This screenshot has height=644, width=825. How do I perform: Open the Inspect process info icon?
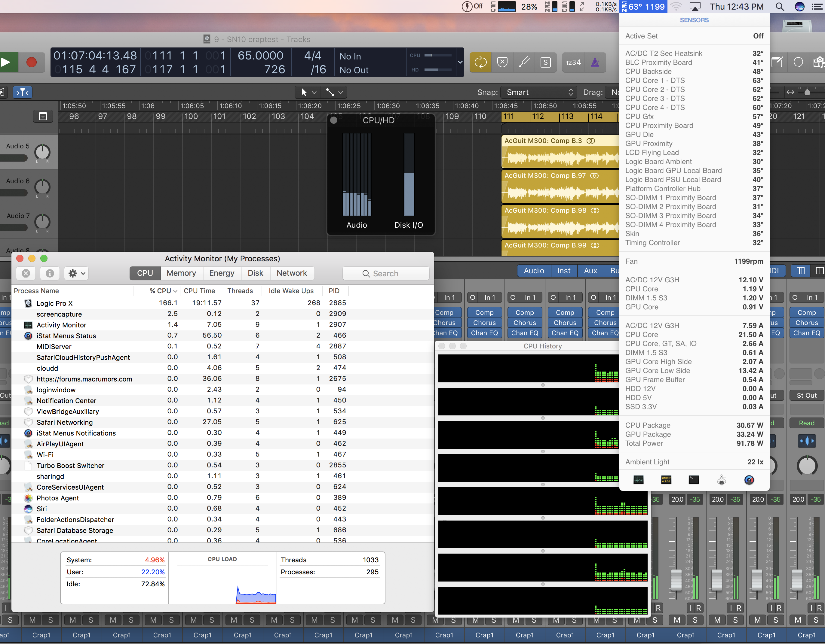(x=50, y=273)
